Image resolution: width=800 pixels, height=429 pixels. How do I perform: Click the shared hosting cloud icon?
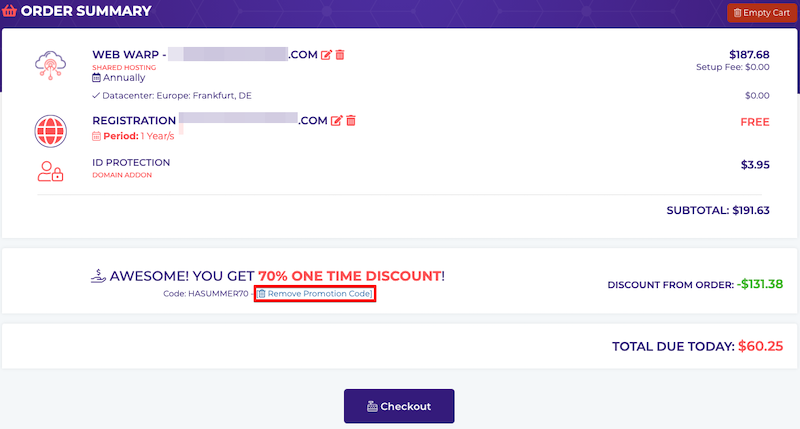click(x=51, y=65)
